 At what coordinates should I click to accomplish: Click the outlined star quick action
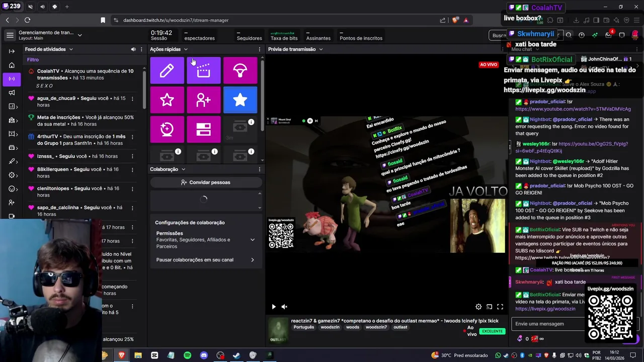(x=167, y=100)
